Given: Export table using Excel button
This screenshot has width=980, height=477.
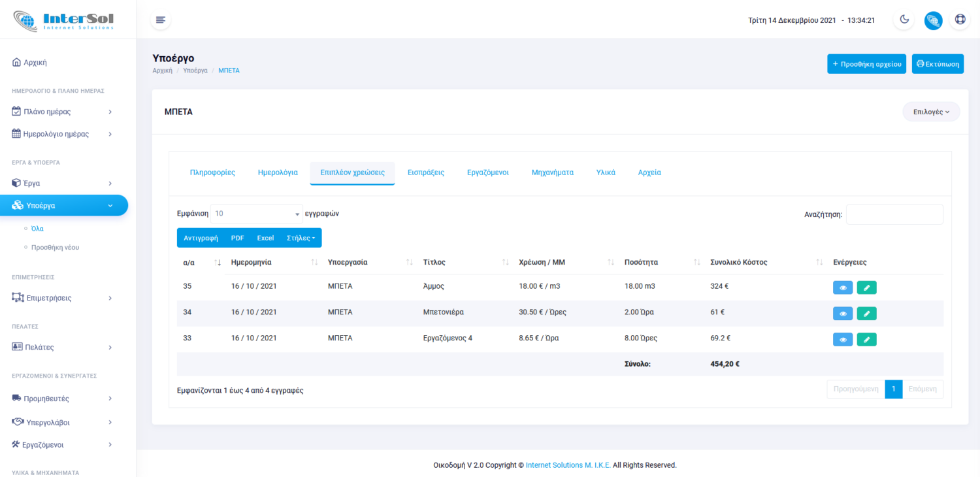Looking at the screenshot, I should click(x=265, y=238).
